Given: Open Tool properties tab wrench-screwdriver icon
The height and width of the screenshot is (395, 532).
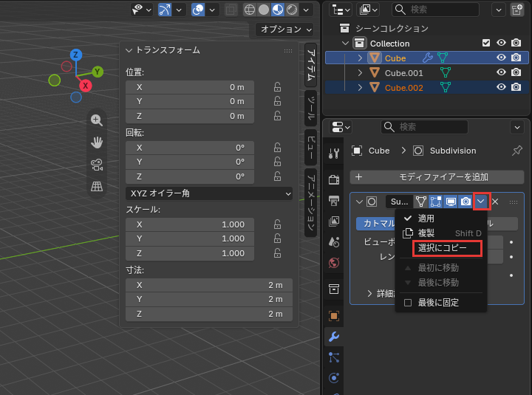Looking at the screenshot, I should pos(334,154).
